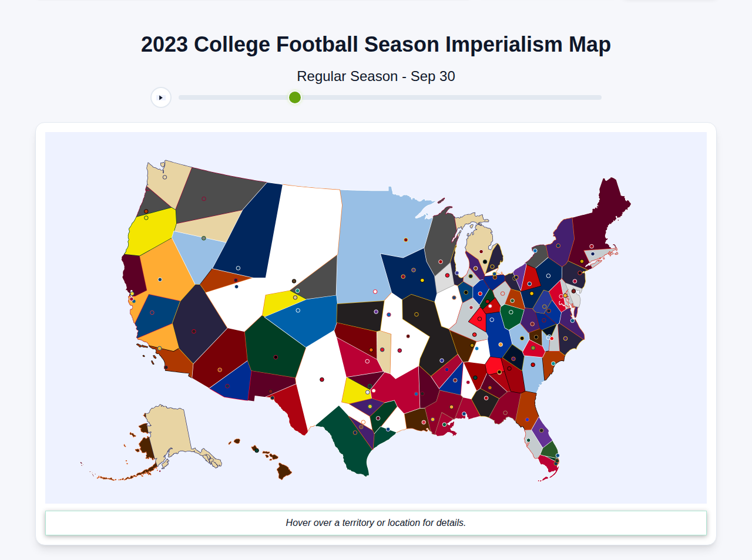Click the orange team marker near Oregon coast
The width and height of the screenshot is (752, 560).
[x=146, y=211]
